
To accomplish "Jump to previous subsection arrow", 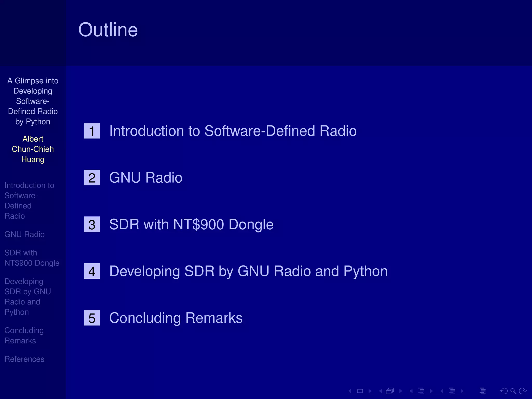I will [411, 391].
